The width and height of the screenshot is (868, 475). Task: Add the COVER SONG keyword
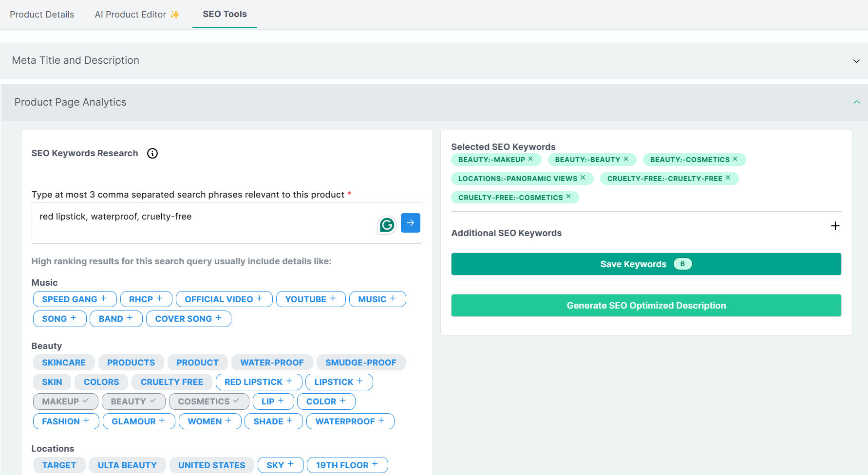(x=189, y=318)
